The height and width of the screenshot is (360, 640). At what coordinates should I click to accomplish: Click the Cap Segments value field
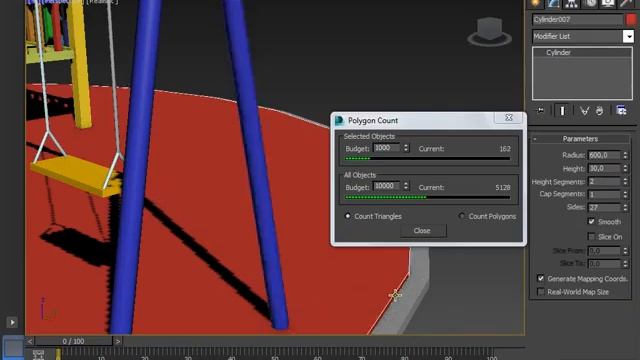coord(604,194)
